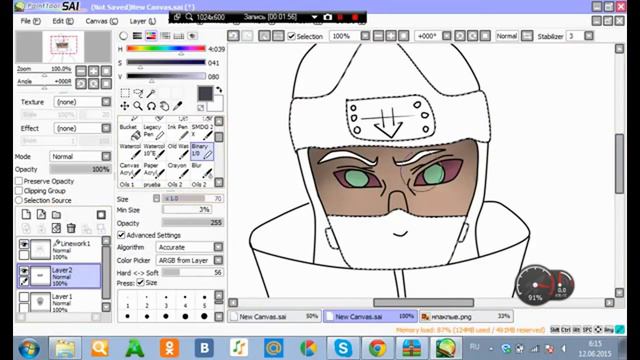This screenshot has width=640, height=360.
Task: Open Google Chrome from the taskbar
Action: pyautogui.click(x=378, y=348)
